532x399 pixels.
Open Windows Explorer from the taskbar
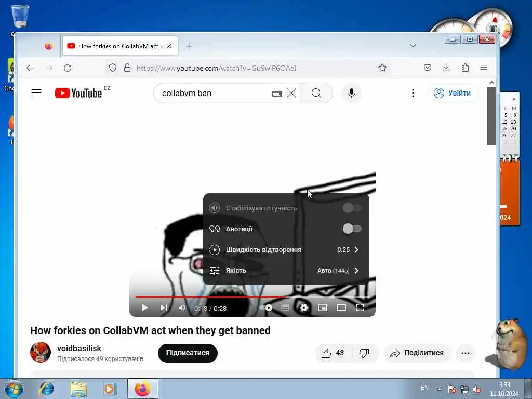(x=78, y=389)
